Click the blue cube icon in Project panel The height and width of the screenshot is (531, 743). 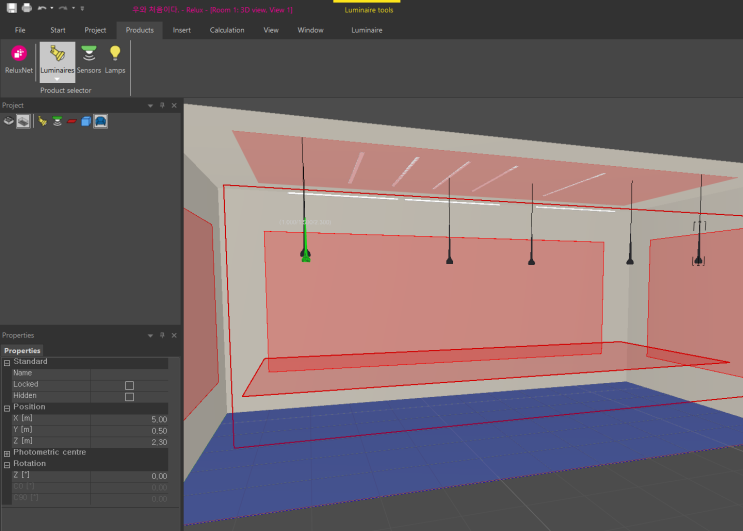click(86, 121)
